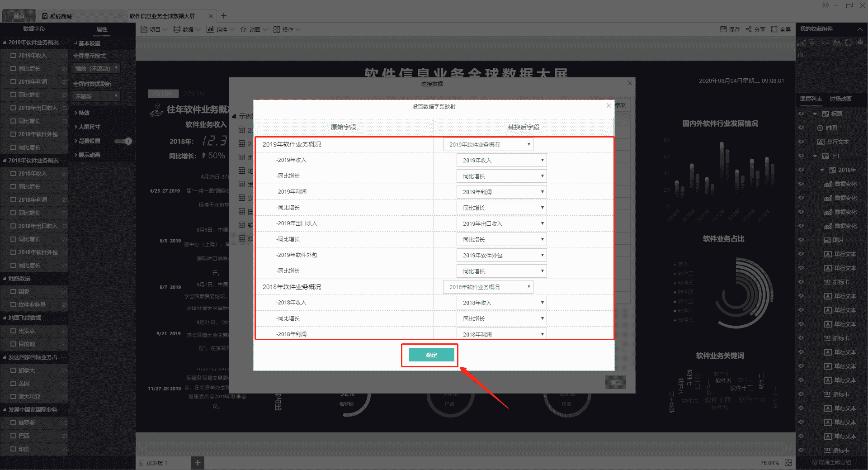The height and width of the screenshot is (470, 868).
Task: Close the 模板商城 tab
Action: click(120, 16)
